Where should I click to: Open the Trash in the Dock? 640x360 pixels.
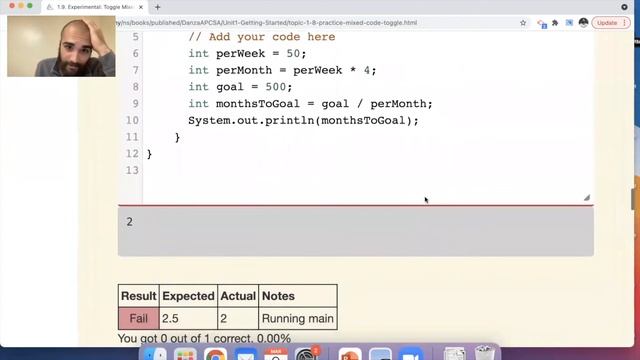[484, 353]
